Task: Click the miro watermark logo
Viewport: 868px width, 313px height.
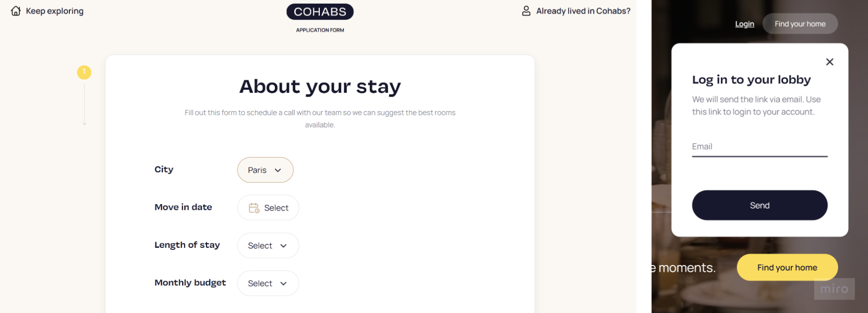Action: (834, 289)
